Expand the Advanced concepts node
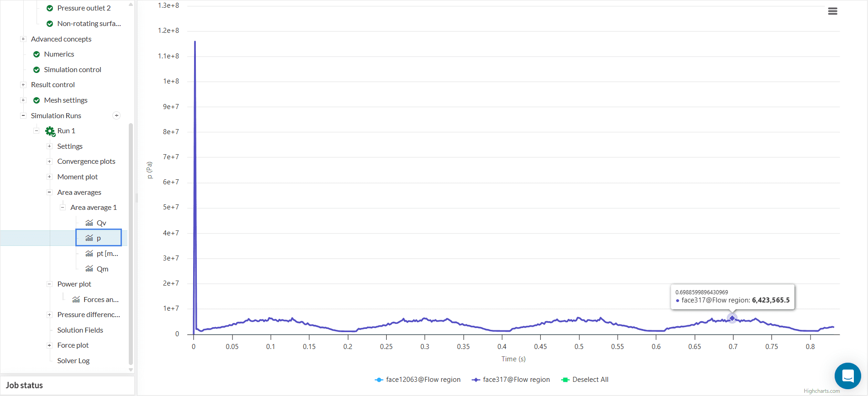 pos(23,39)
